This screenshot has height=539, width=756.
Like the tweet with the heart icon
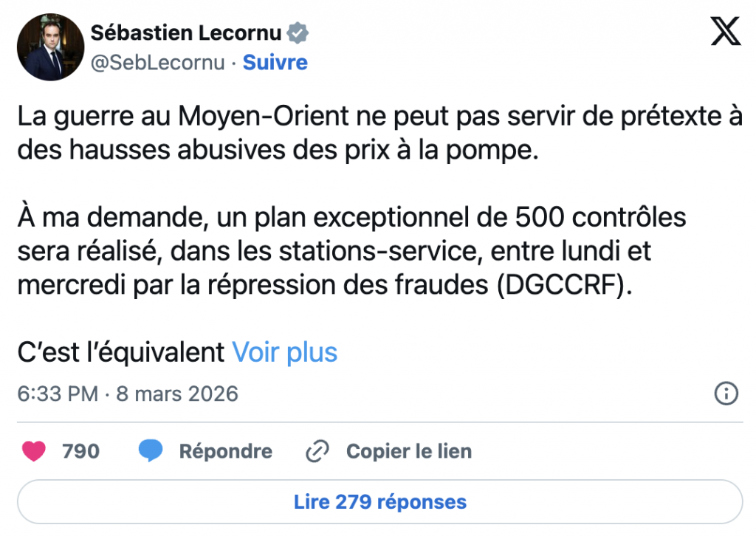(34, 451)
